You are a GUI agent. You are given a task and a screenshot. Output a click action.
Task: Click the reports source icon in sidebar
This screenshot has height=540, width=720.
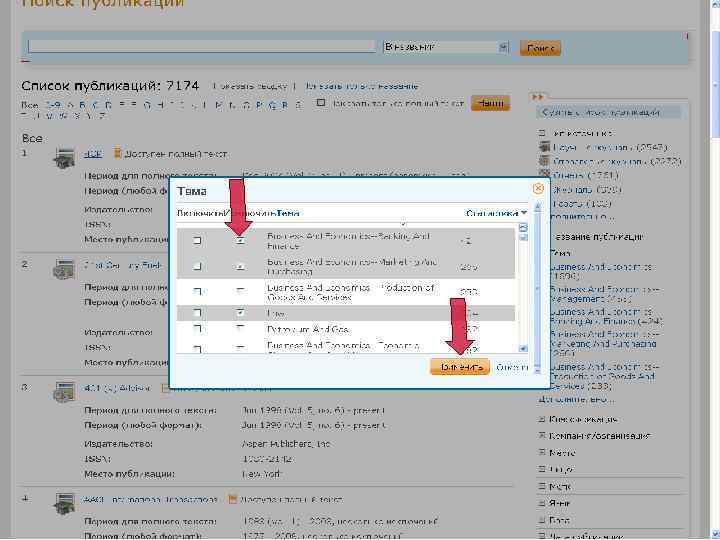point(544,174)
